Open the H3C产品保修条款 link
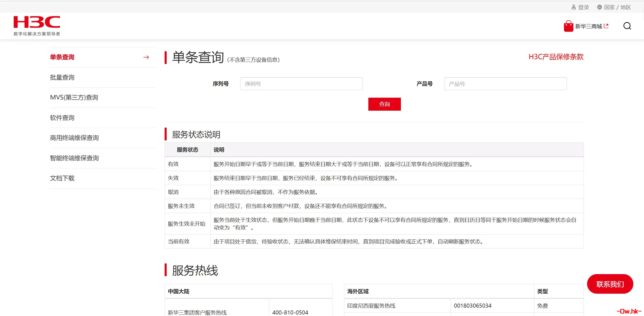The height and width of the screenshot is (316, 644). (556, 57)
